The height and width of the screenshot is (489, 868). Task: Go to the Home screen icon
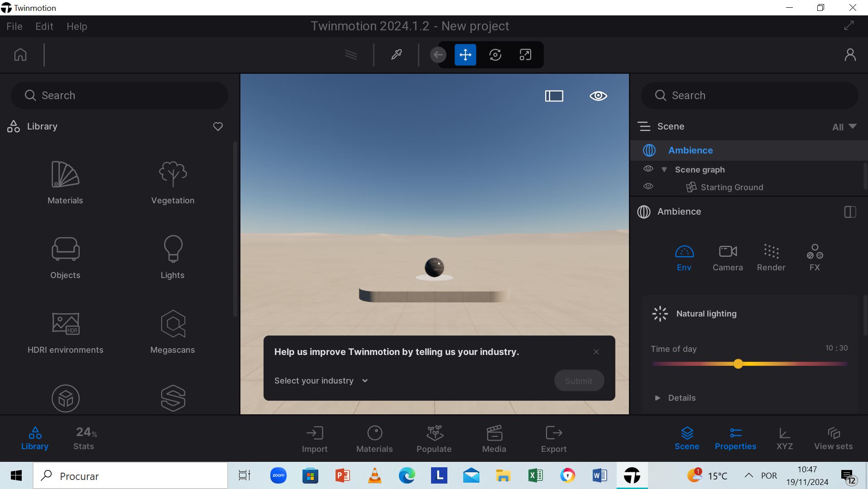click(20, 55)
